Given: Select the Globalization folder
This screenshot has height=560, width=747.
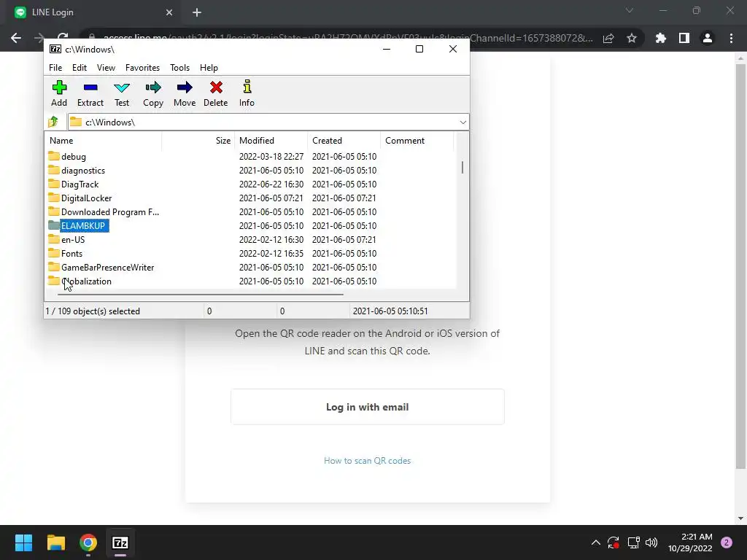Looking at the screenshot, I should click(x=80, y=281).
